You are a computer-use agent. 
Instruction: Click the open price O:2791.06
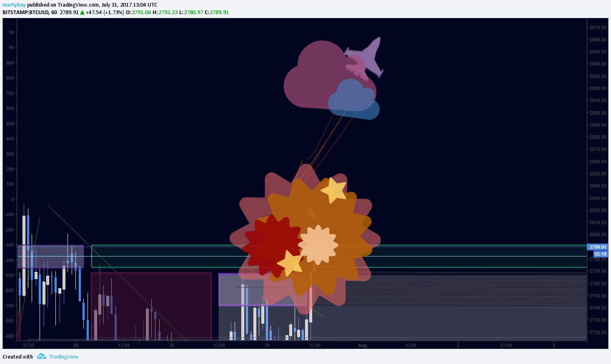(x=138, y=12)
